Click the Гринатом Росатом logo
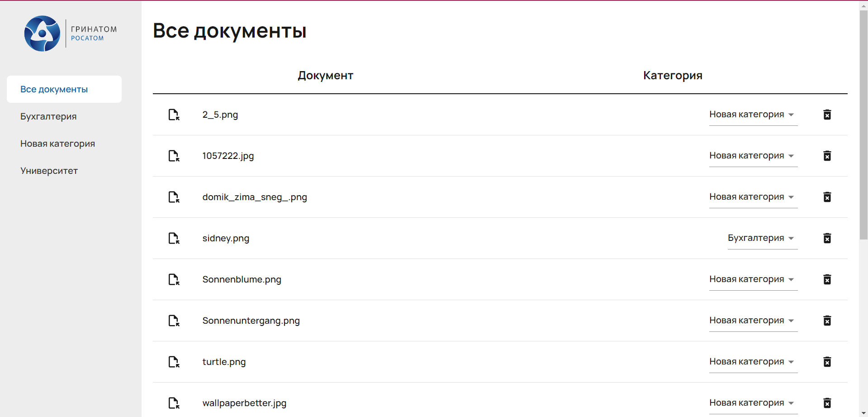The image size is (868, 417). [x=70, y=34]
